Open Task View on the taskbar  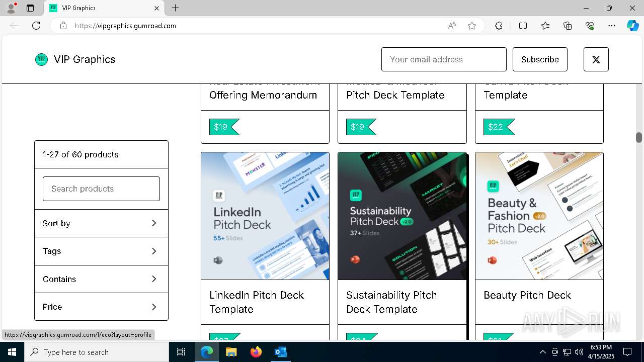pyautogui.click(x=181, y=352)
